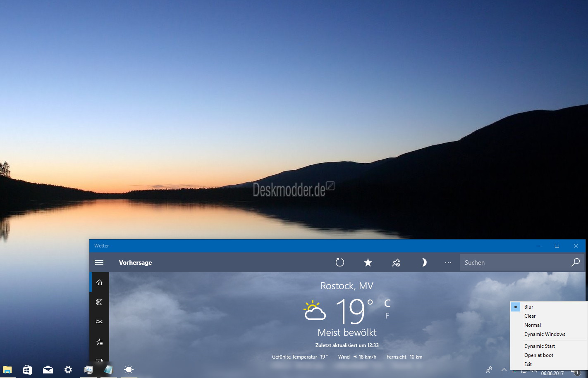Open the Mail app on taskbar
Screen dimensions: 588x378
click(x=48, y=369)
